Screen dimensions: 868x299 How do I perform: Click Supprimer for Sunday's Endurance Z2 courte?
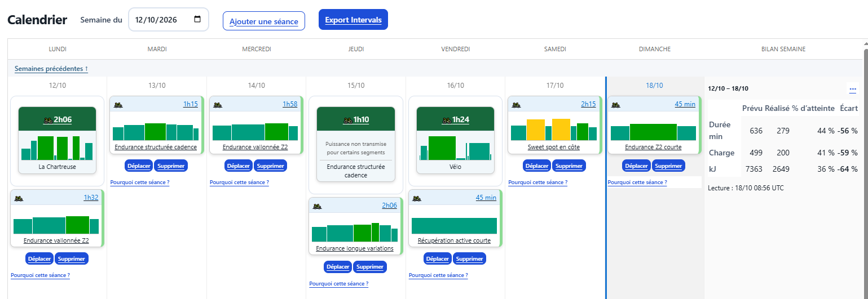(x=668, y=166)
